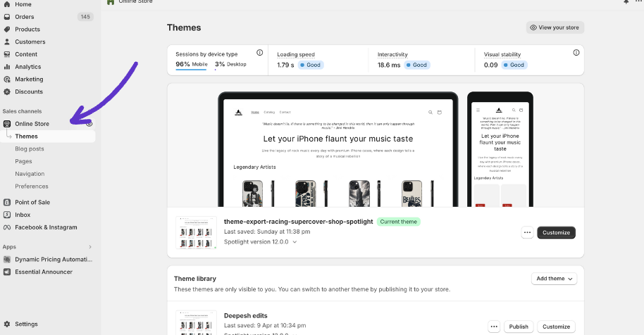Open the Products section

click(27, 29)
